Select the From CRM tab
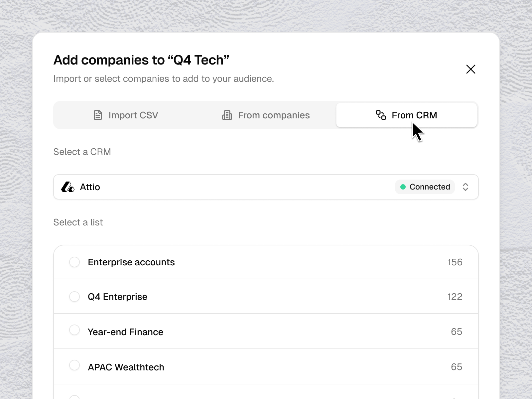532x399 pixels. point(406,115)
